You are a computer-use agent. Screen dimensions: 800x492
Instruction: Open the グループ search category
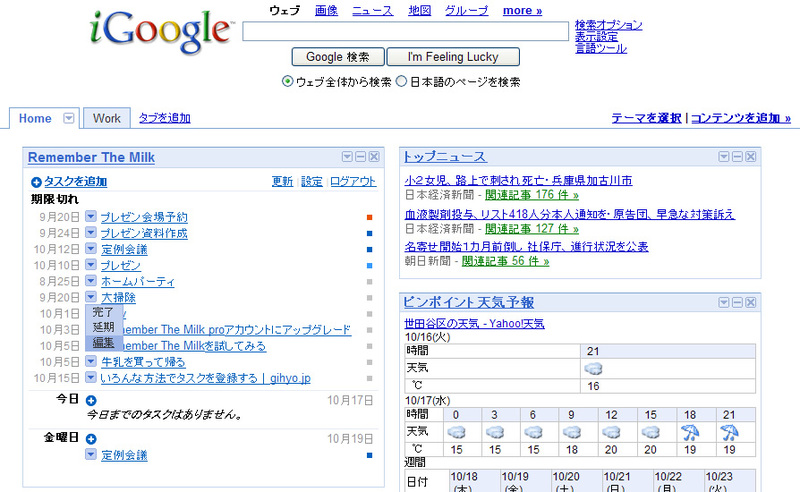[466, 10]
